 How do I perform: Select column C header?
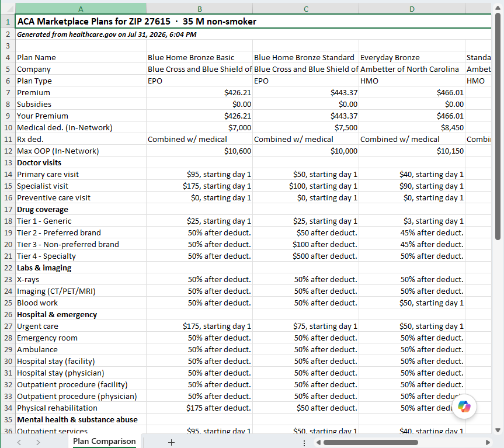pyautogui.click(x=306, y=9)
